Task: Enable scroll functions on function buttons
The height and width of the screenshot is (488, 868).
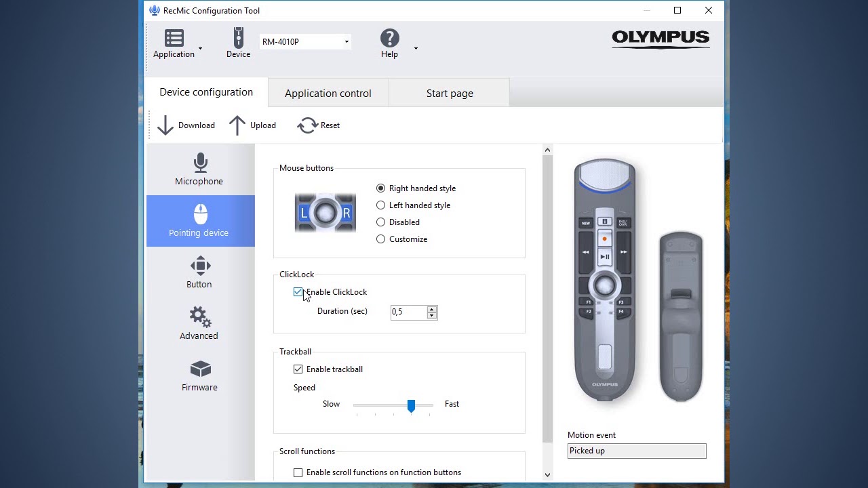Action: coord(298,472)
